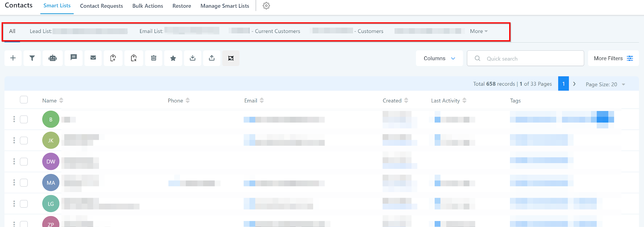Click the robot automation icon
The height and width of the screenshot is (227, 644).
tap(53, 58)
